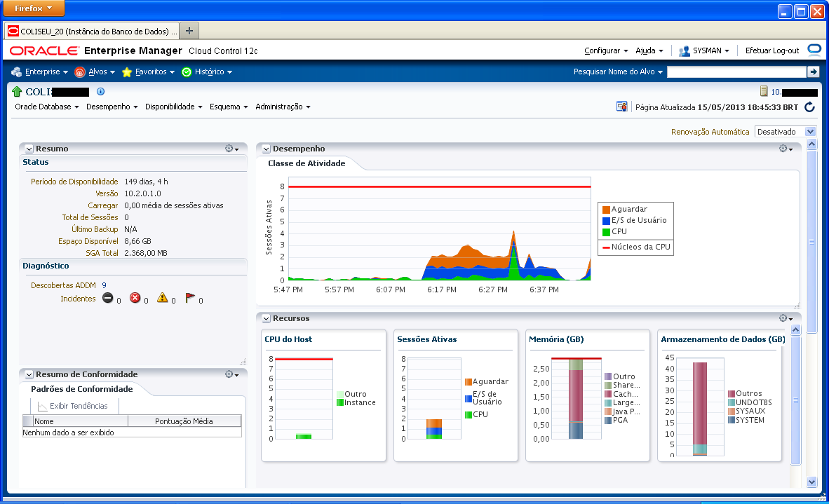The height and width of the screenshot is (504, 829).
Task: Click the page personalization icon near Página Atualizada
Action: tap(621, 107)
